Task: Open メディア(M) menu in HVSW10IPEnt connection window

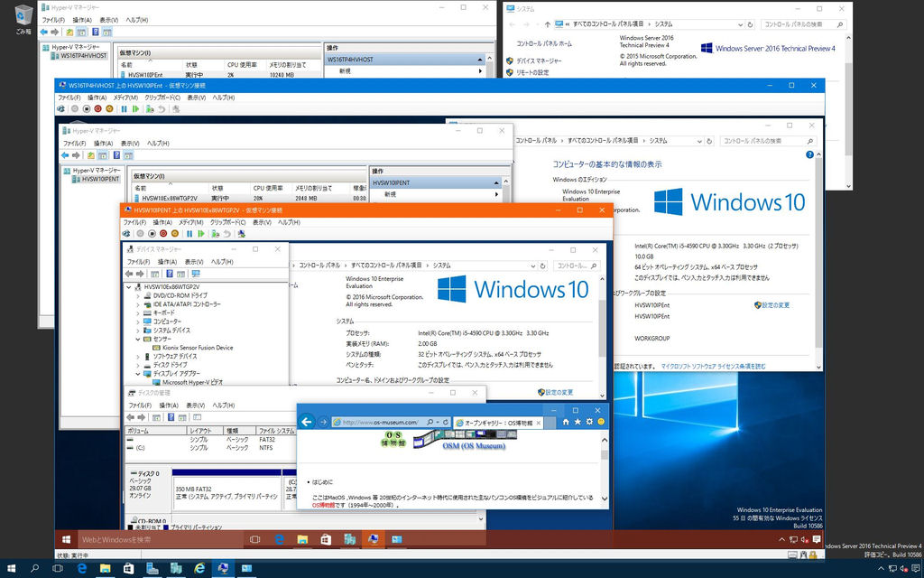Action: pyautogui.click(x=125, y=98)
